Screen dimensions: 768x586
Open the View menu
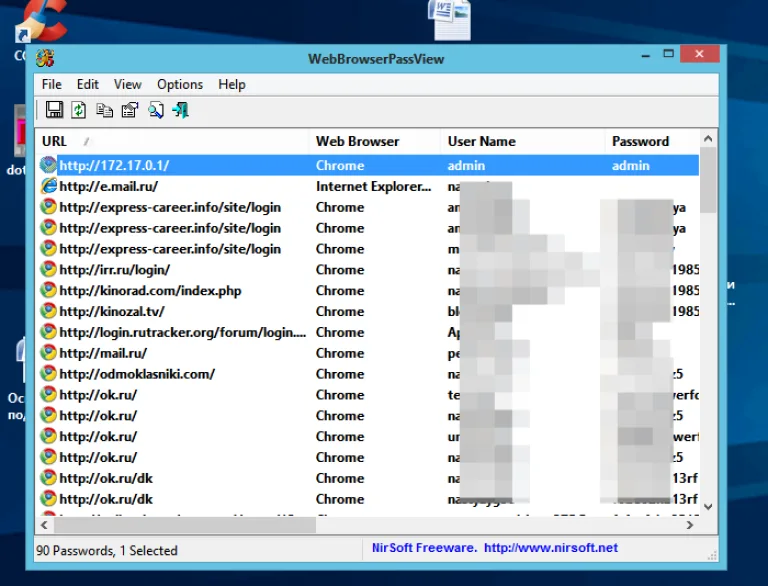tap(127, 84)
